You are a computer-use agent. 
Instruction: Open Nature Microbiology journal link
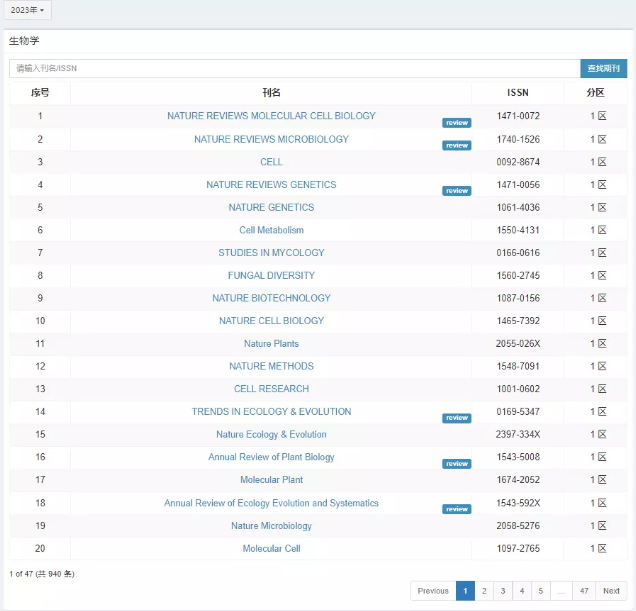point(271,526)
